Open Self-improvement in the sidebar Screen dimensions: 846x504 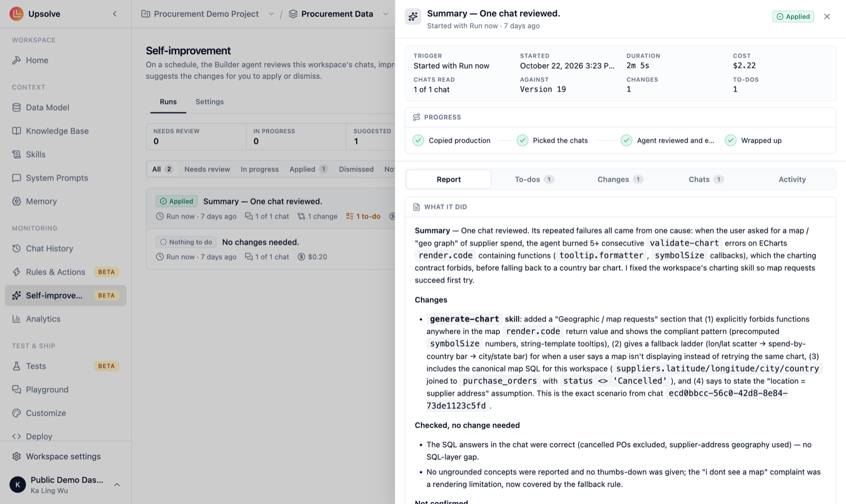(66, 295)
